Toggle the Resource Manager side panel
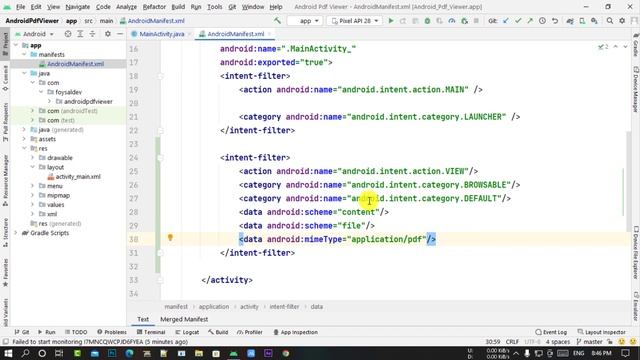The image size is (640, 360). tap(5, 180)
